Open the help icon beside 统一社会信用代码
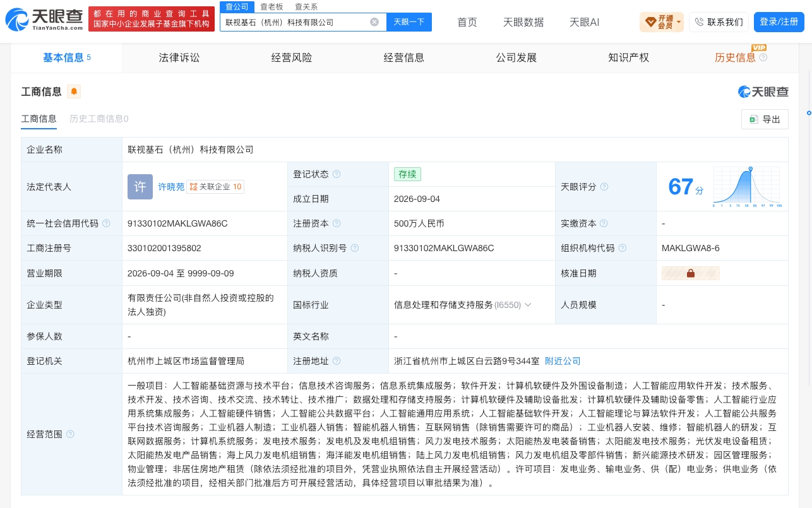The image size is (812, 508). coord(106,223)
